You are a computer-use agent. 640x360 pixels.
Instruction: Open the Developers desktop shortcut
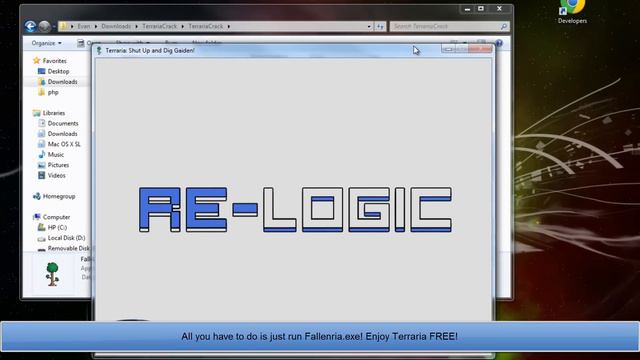pyautogui.click(x=572, y=12)
